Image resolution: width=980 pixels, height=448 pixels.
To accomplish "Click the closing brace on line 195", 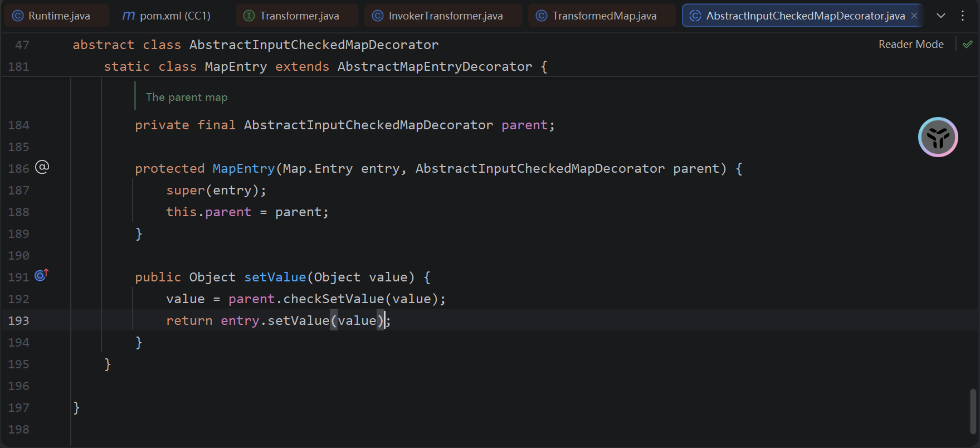I will pyautogui.click(x=108, y=364).
